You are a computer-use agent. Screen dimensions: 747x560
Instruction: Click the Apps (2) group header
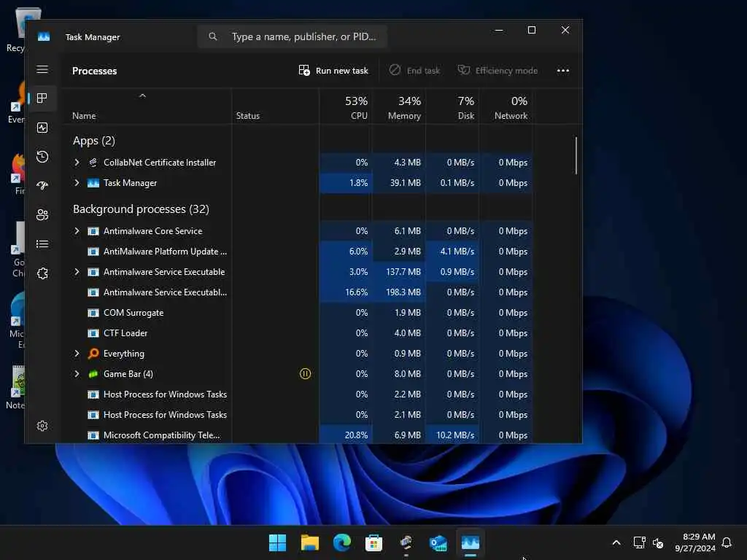point(94,141)
